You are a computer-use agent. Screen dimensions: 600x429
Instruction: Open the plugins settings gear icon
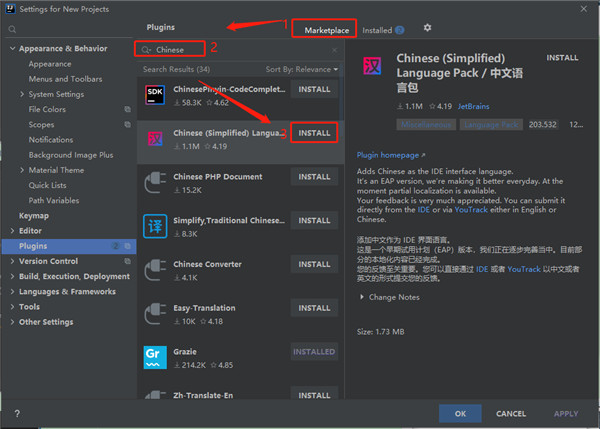pos(427,28)
